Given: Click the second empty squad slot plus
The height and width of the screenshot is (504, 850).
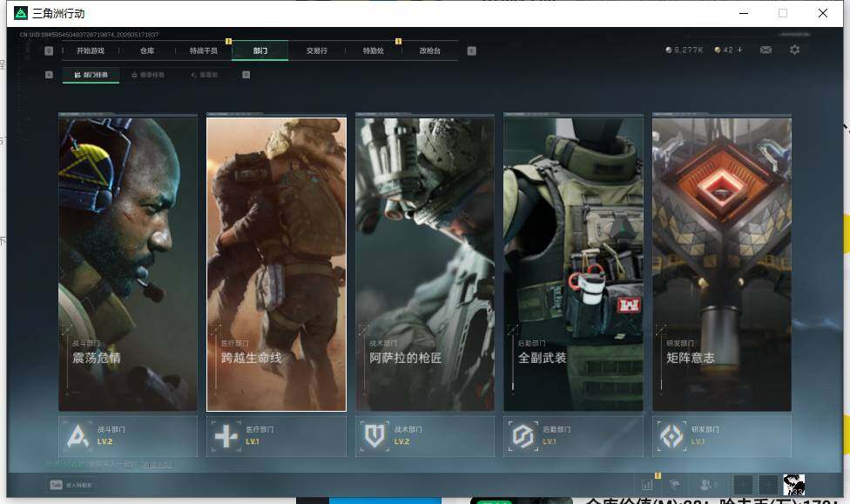Looking at the screenshot, I should pyautogui.click(x=767, y=485).
